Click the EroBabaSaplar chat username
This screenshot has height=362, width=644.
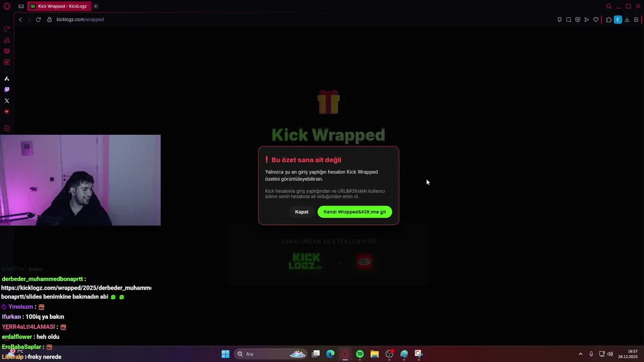tap(22, 347)
